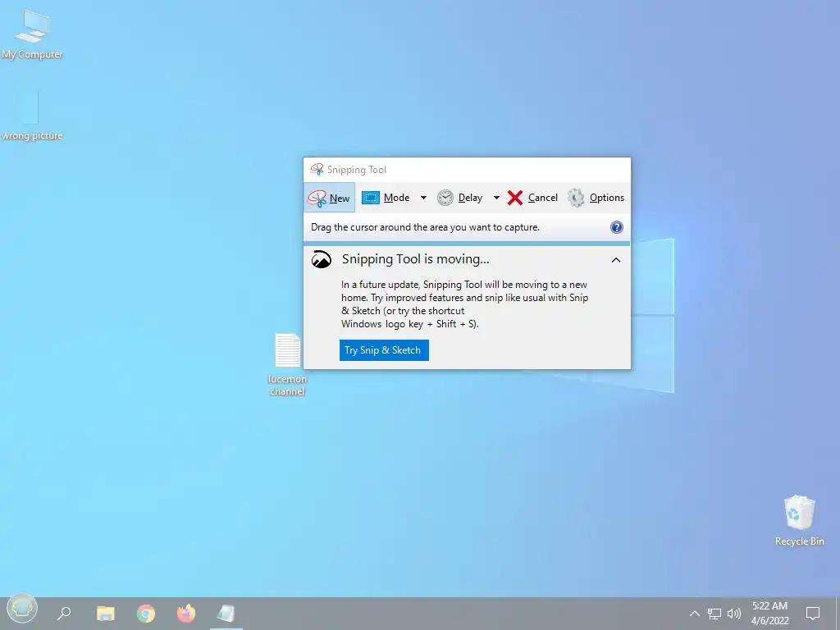Screen dimensions: 840x630
Task: Select the lucemon channel text file
Action: [288, 365]
